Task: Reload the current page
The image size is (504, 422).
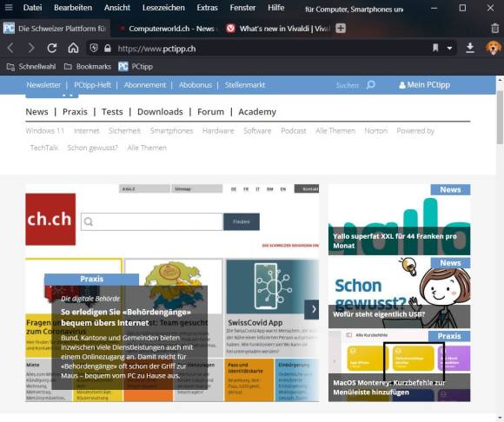Action: pyautogui.click(x=52, y=48)
